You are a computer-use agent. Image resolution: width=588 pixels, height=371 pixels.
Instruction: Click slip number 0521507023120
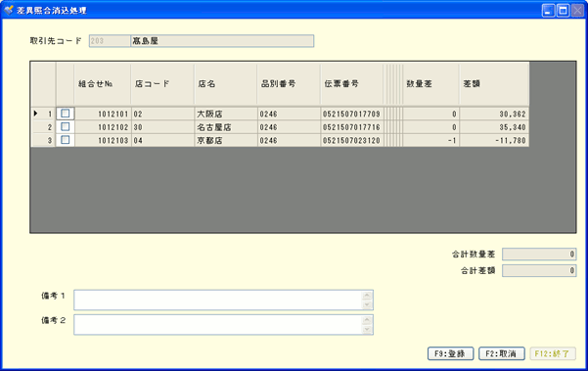tap(352, 140)
